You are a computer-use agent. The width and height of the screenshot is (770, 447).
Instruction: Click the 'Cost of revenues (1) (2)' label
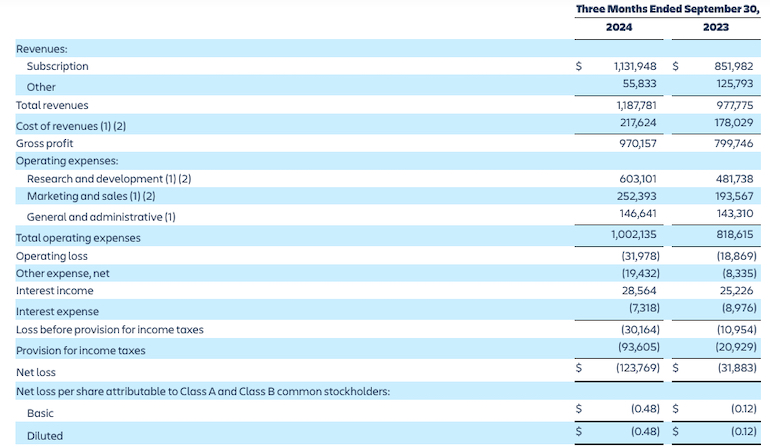point(71,126)
